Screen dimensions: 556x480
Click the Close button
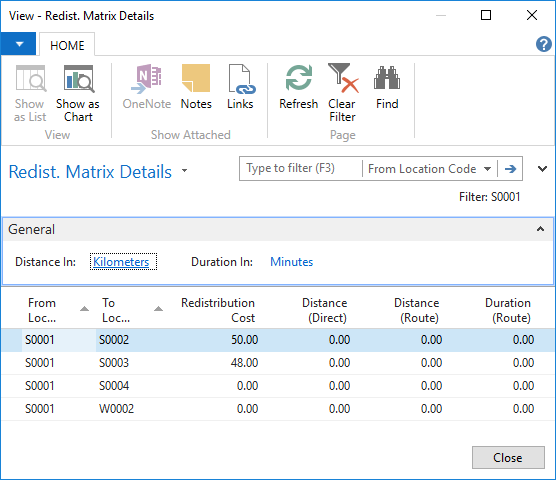click(x=508, y=458)
